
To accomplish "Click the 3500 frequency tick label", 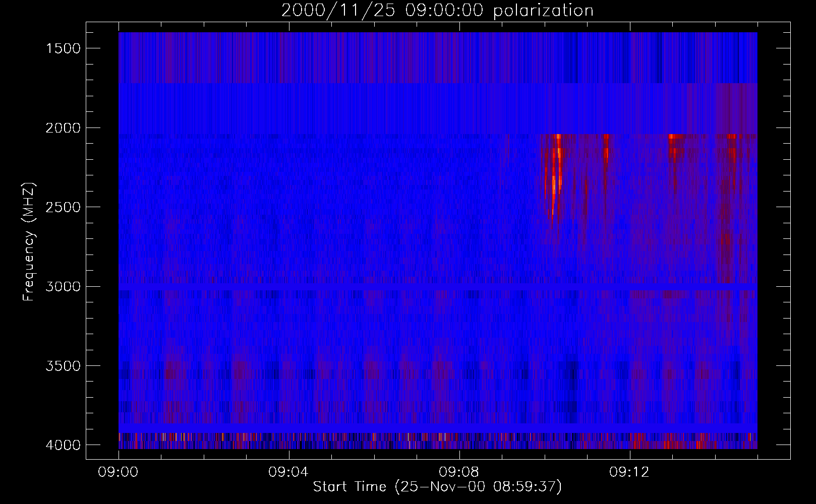I will point(63,366).
